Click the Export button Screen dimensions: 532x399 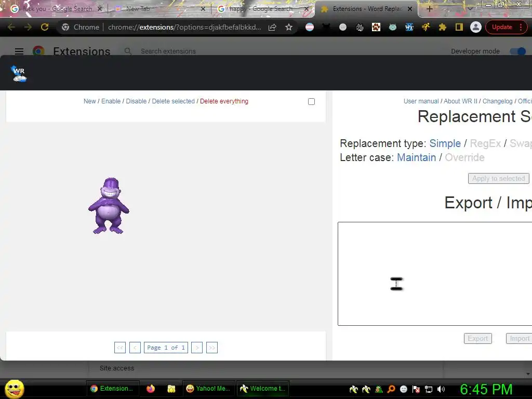click(478, 338)
